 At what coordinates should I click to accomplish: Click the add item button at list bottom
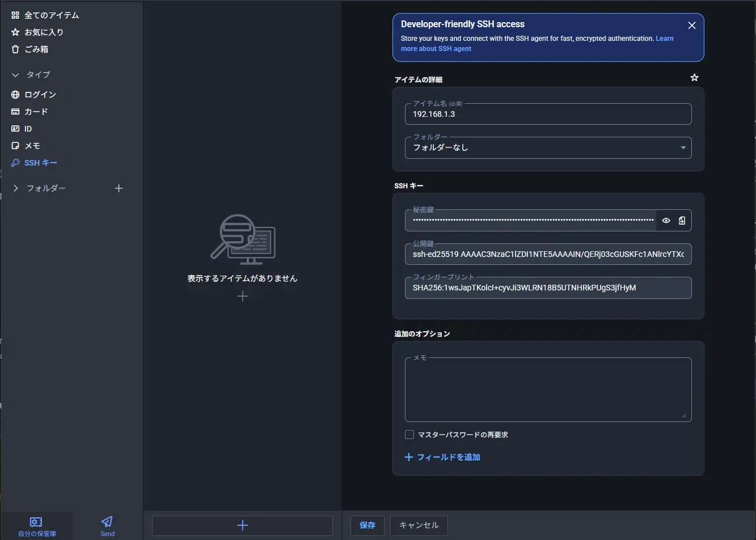[242, 525]
